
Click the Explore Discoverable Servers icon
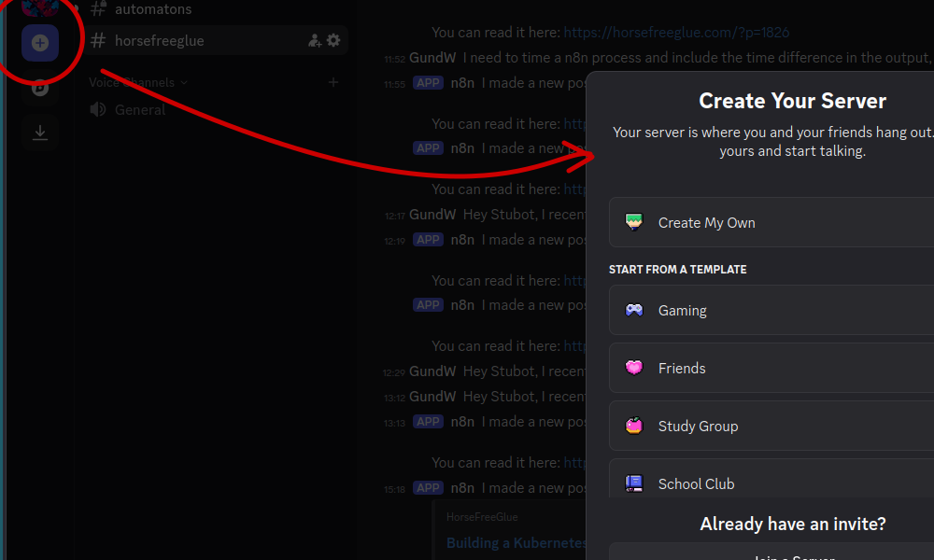click(40, 89)
